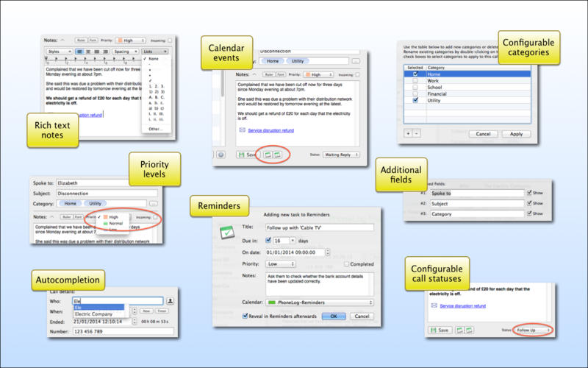Open reminder Priority Low dropdown
The image size is (588, 368).
[x=281, y=264]
